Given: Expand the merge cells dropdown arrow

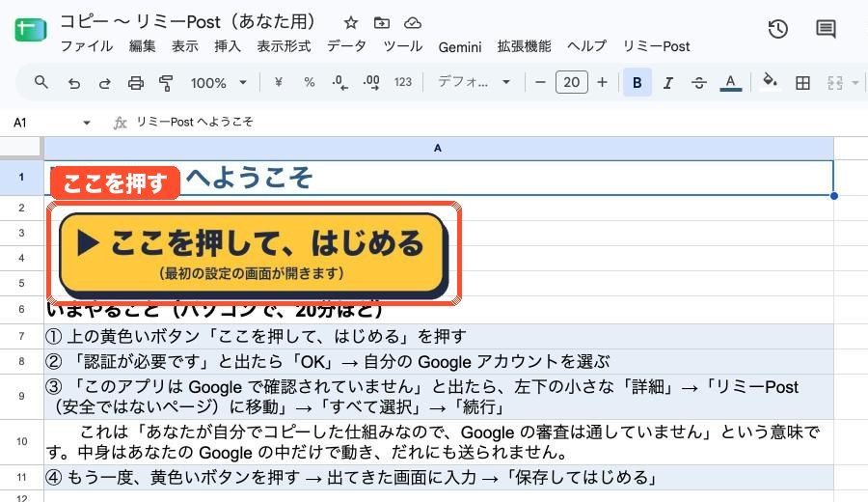Looking at the screenshot, I should pos(855,83).
